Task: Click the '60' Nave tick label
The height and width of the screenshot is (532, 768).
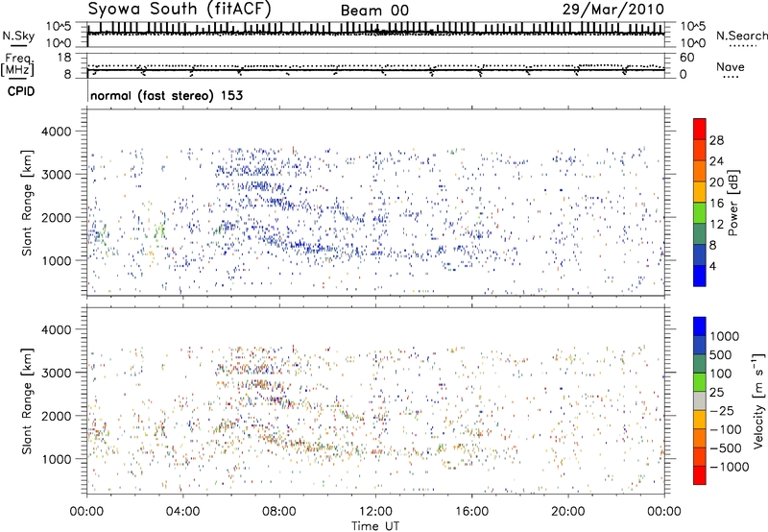Action: pyautogui.click(x=686, y=58)
